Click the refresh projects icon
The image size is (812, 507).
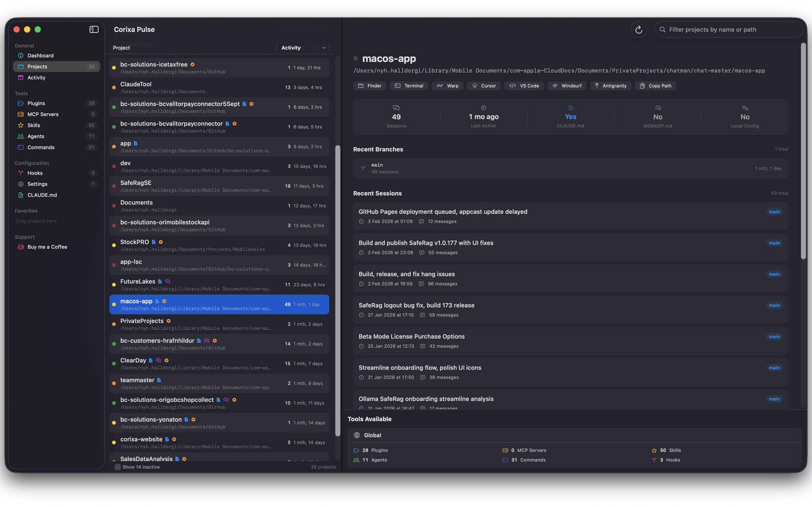[639, 29]
